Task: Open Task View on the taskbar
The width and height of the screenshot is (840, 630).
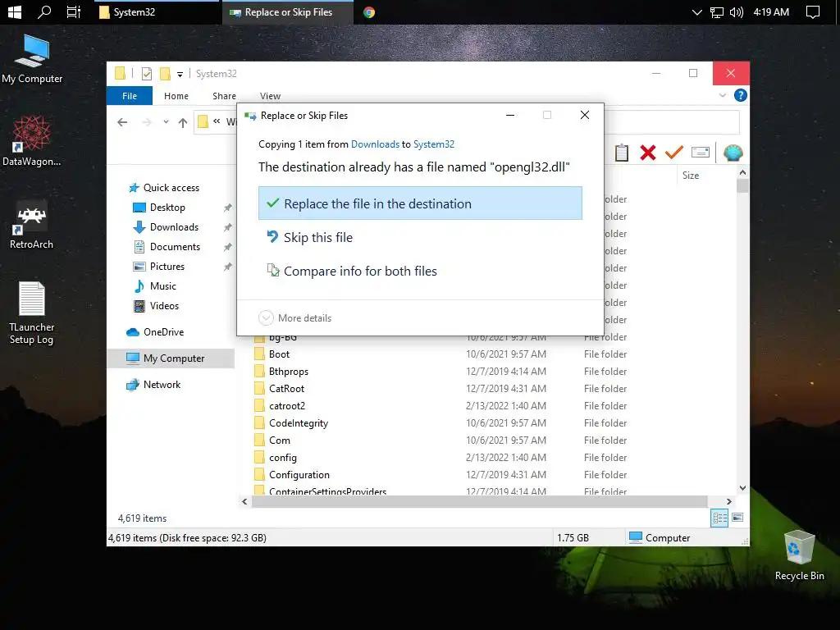Action: click(x=73, y=11)
